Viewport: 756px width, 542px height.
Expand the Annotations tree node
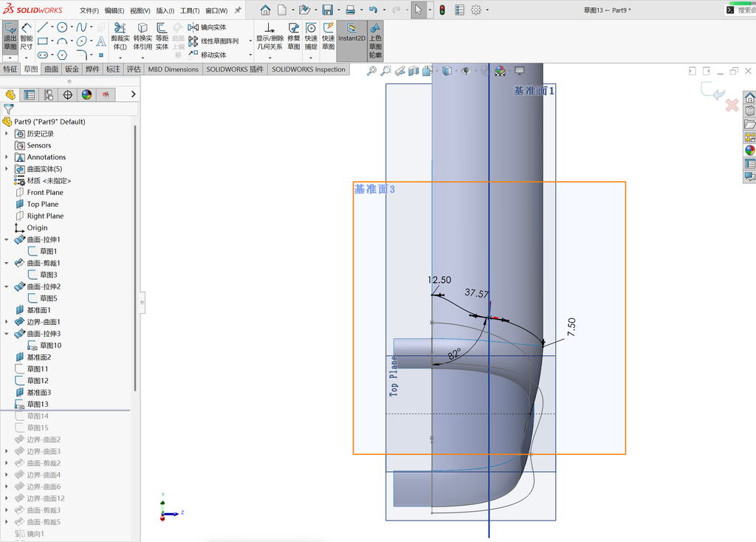[x=6, y=157]
